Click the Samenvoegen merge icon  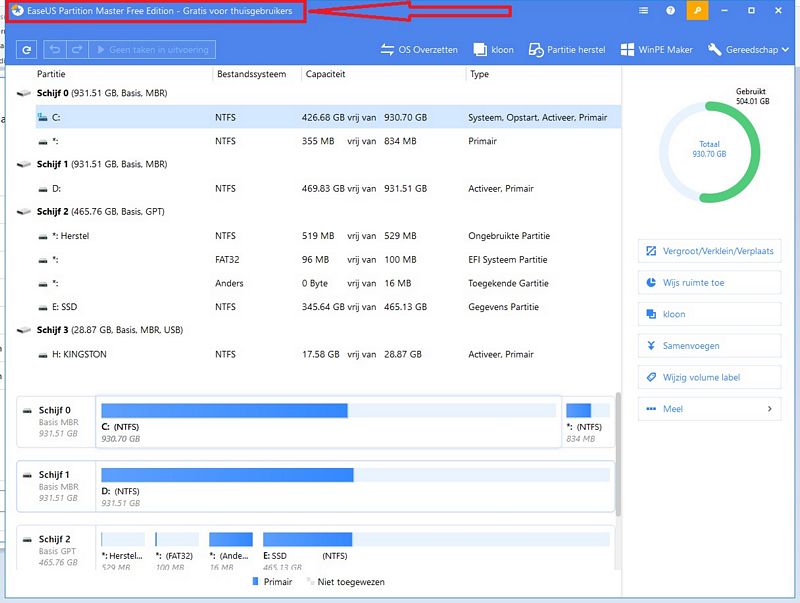651,345
